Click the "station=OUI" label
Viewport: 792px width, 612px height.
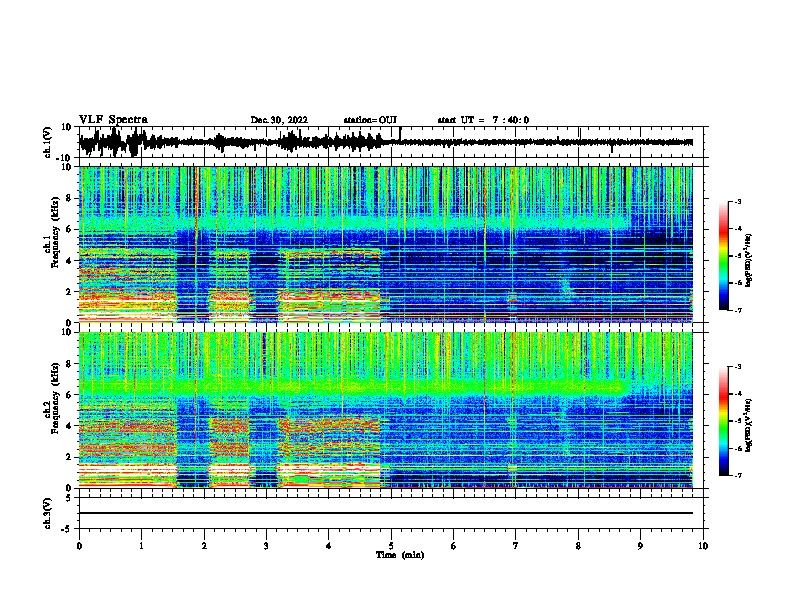tap(370, 120)
